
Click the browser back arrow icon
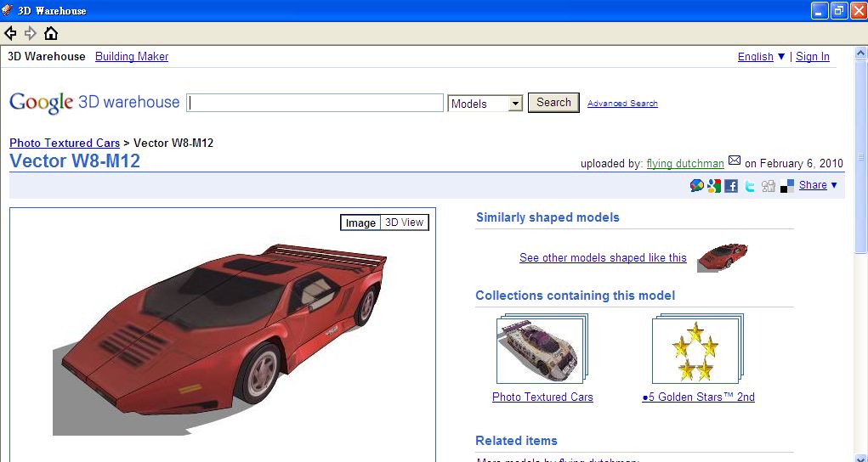click(10, 33)
